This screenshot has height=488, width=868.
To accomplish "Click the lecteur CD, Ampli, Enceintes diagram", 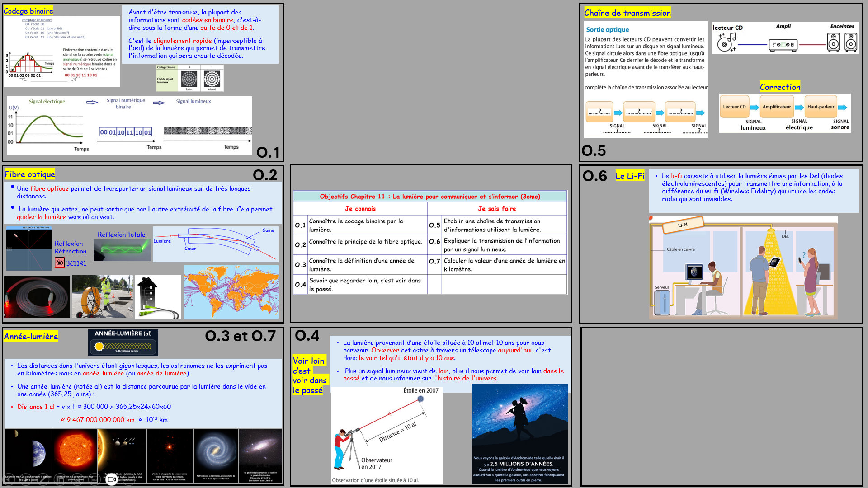I will tap(785, 38).
